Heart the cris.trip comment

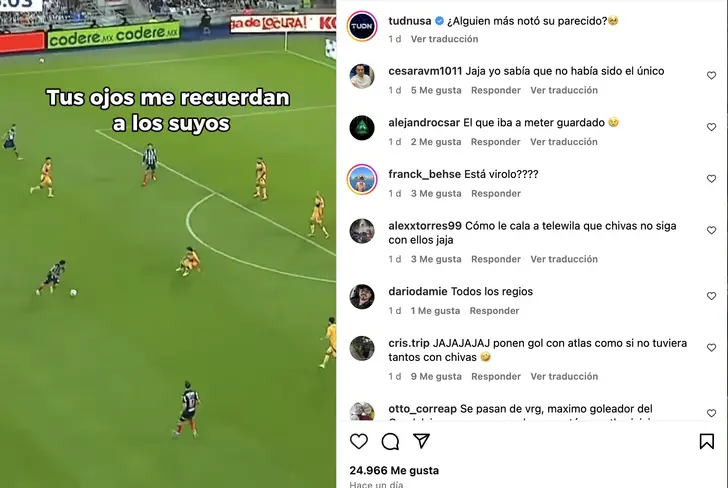pyautogui.click(x=711, y=347)
